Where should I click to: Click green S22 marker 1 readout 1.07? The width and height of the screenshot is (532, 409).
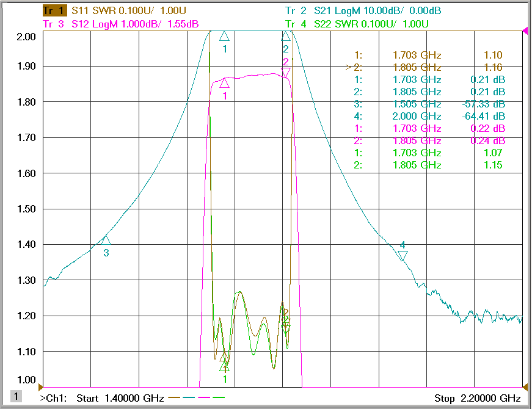click(x=428, y=153)
